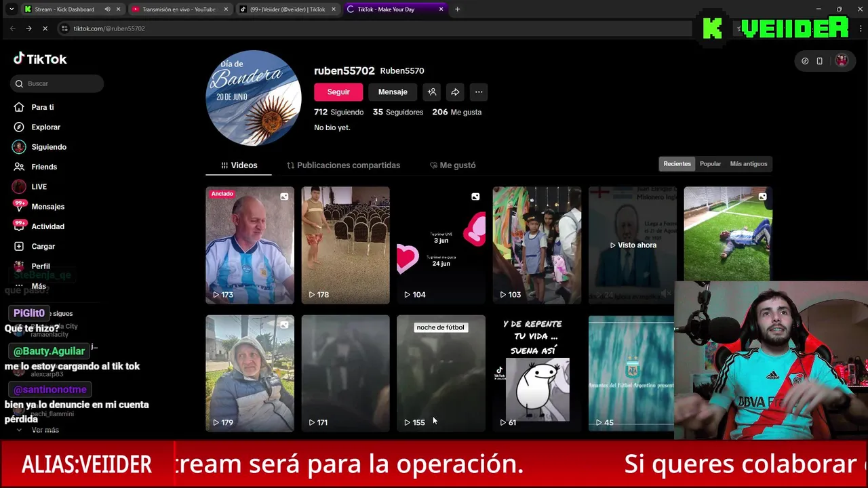Click the TikTok logo in sidebar
Screen dimensions: 868x488
(40, 59)
